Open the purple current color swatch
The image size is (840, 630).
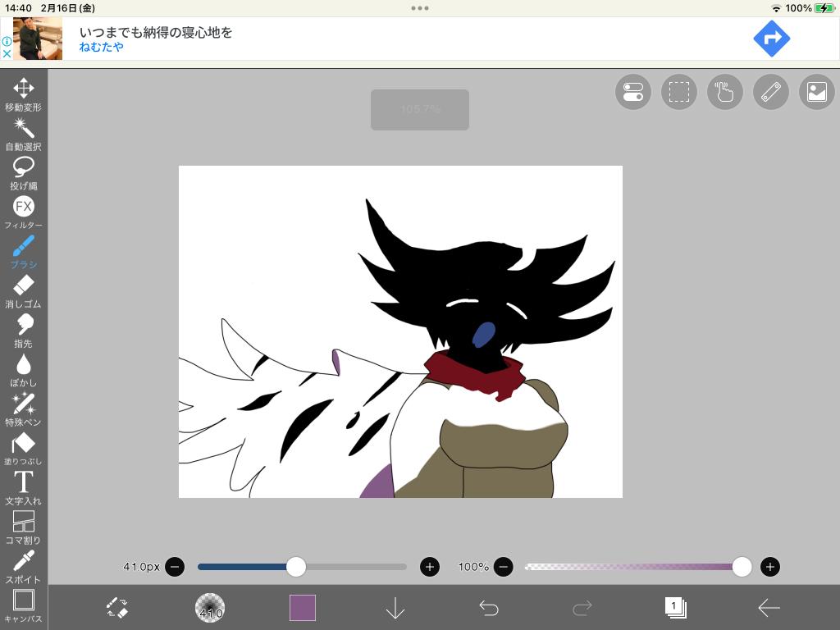tap(302, 608)
